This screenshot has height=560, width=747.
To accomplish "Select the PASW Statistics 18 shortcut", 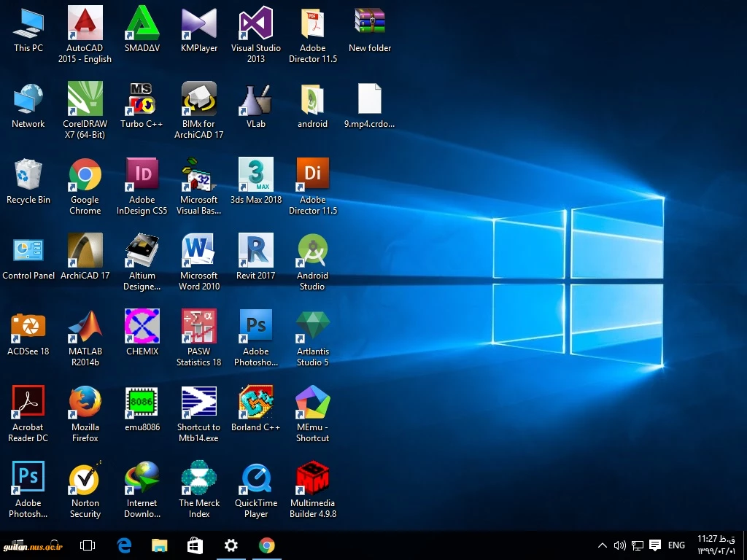I will [x=199, y=337].
